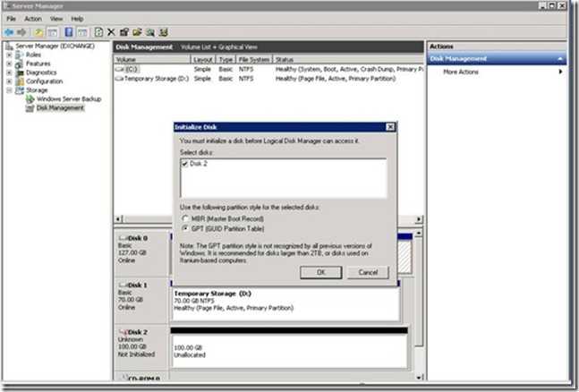Click the volume list left scroll arrow
Screen dimensions: 579x392
(x=118, y=219)
